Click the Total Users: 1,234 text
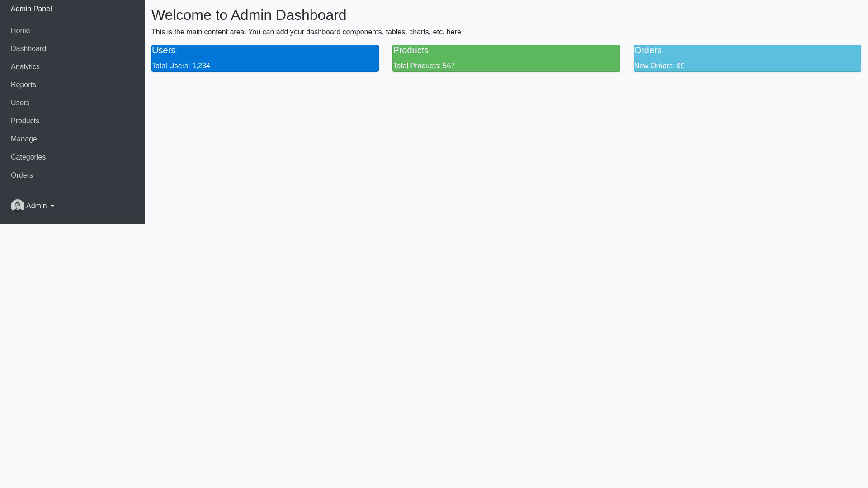868x488 pixels. (x=181, y=66)
